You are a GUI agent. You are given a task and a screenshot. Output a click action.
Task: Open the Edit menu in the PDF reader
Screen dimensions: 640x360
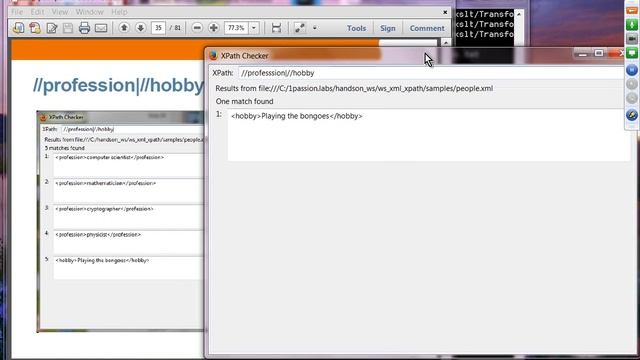[37, 12]
